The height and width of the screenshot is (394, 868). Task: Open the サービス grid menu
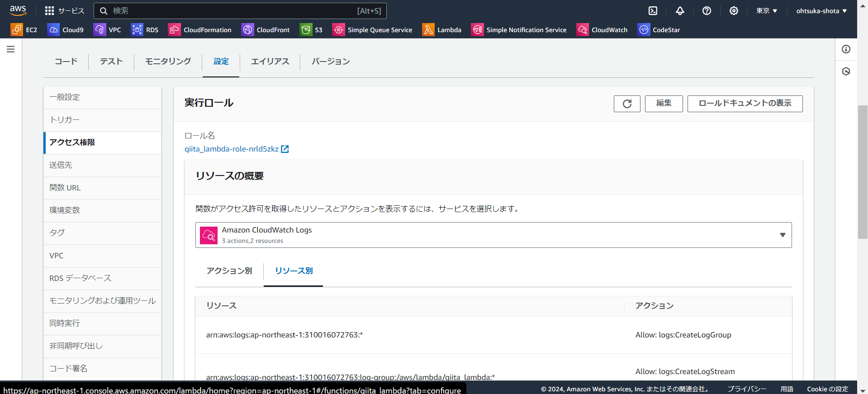[65, 11]
